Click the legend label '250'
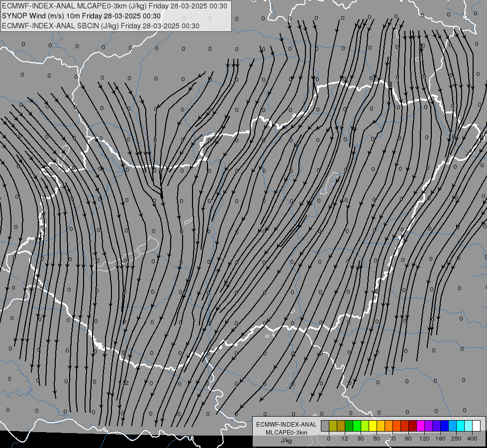This screenshot has height=448, width=487. pos(456,439)
